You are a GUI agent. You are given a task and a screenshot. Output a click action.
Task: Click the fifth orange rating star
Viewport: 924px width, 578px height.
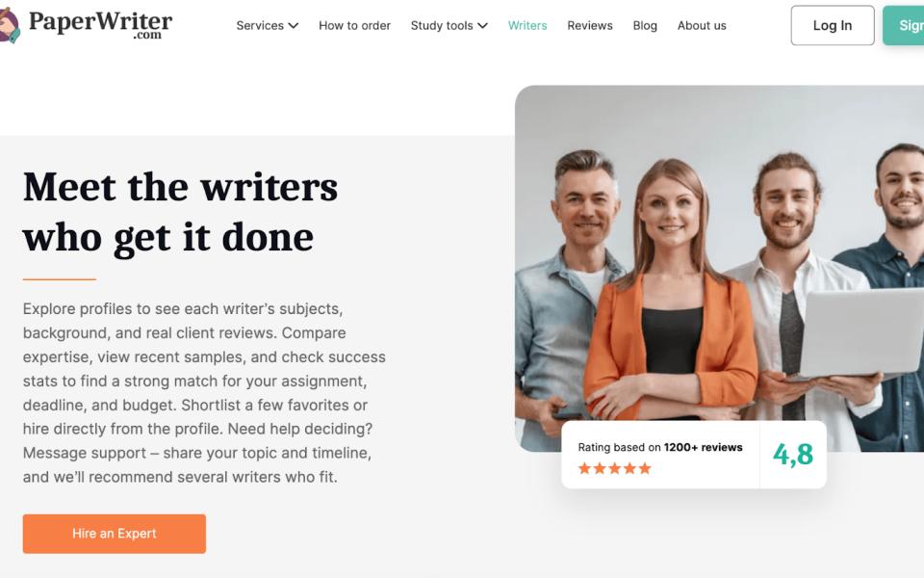point(645,468)
